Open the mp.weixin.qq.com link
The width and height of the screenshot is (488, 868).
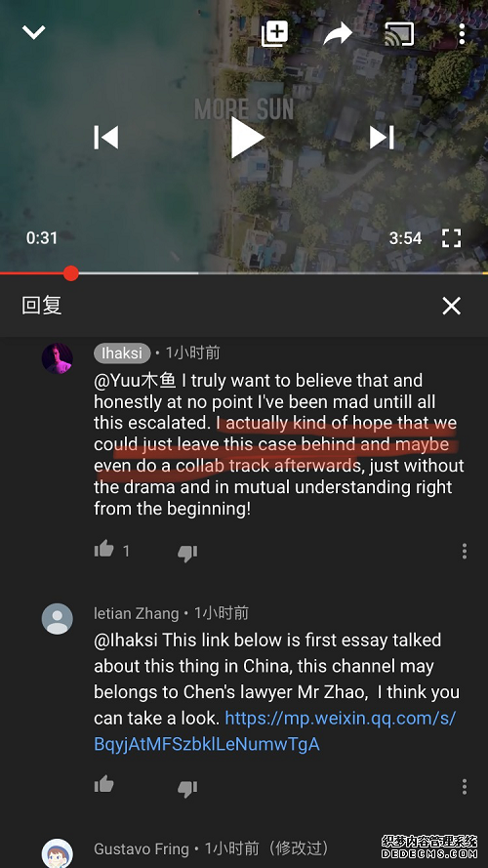coord(275,731)
